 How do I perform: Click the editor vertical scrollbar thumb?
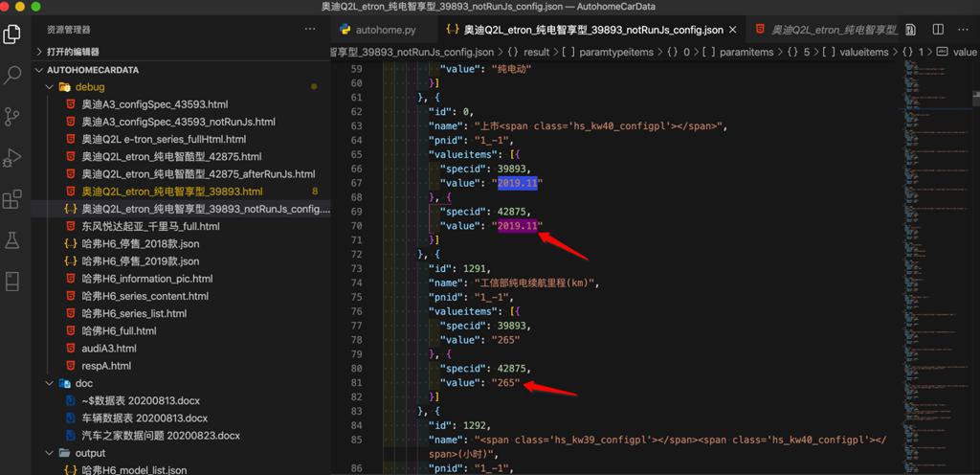(975, 98)
